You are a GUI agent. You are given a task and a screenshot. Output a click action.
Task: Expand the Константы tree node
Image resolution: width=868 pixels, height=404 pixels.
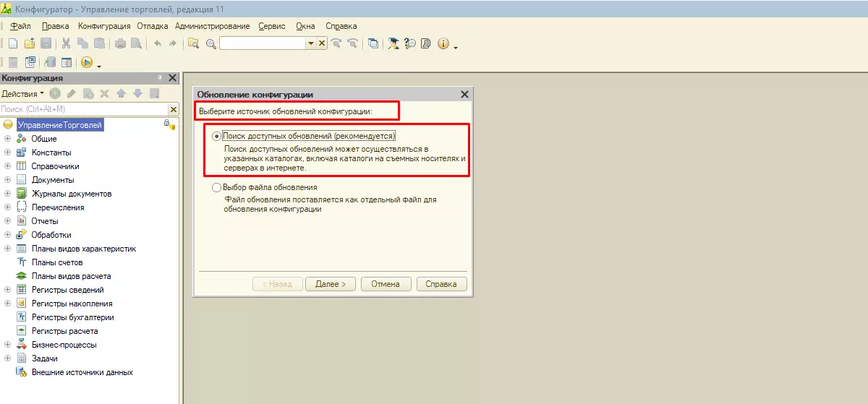[x=7, y=152]
